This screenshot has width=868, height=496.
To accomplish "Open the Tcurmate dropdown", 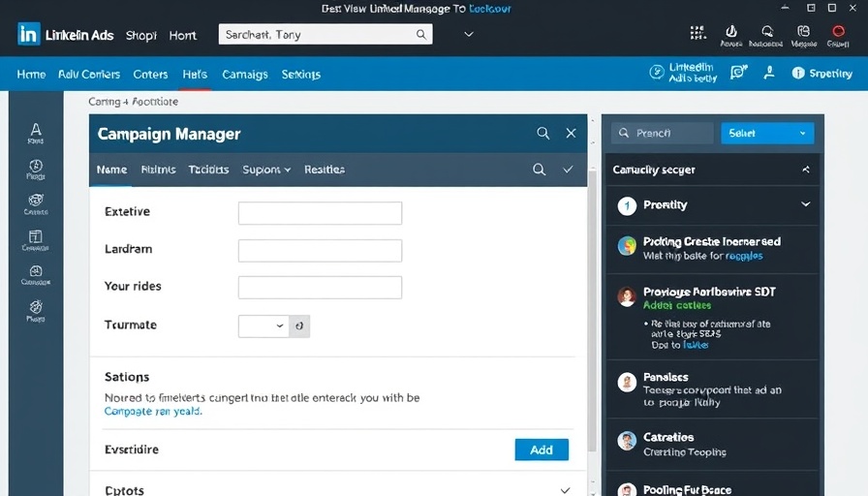I will pyautogui.click(x=263, y=325).
